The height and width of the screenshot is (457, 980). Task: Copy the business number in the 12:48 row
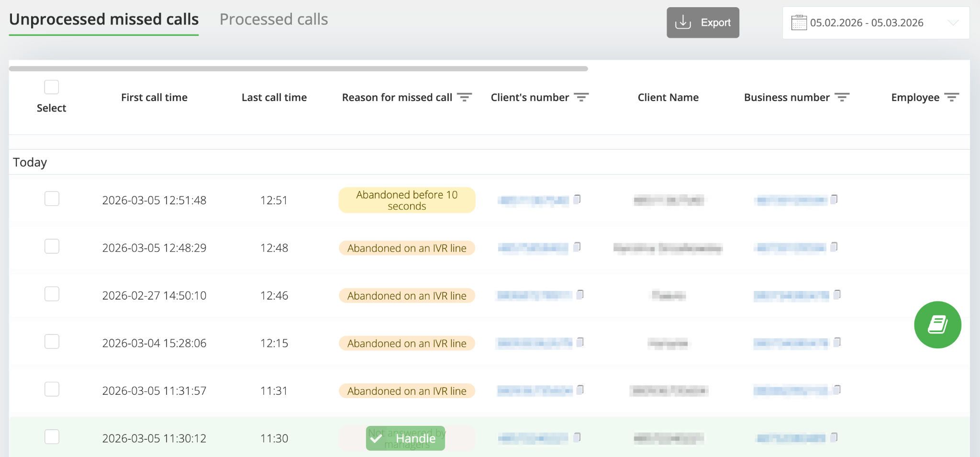coord(834,247)
